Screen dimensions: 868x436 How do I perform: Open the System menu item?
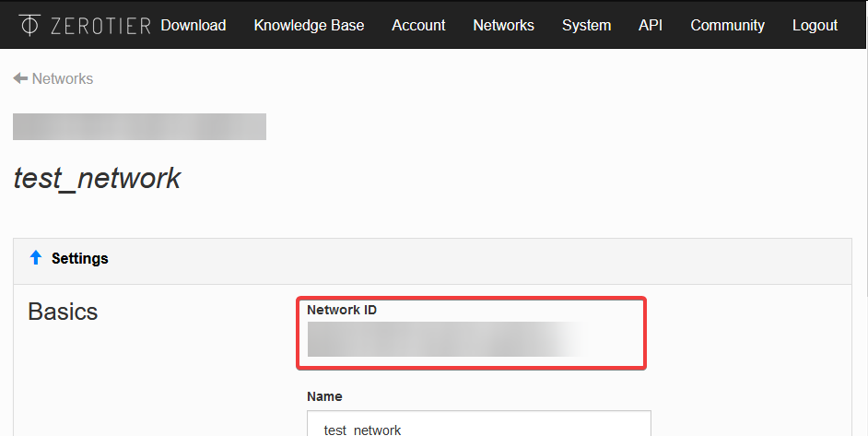[x=586, y=25]
